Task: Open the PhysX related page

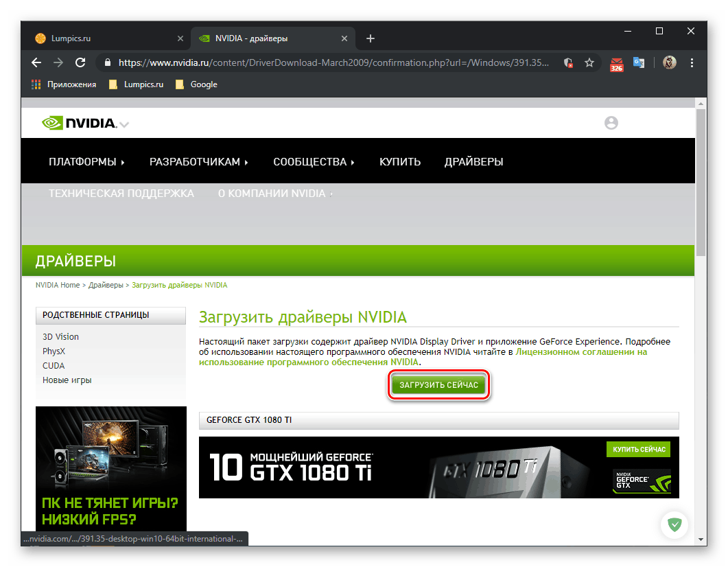Action: pyautogui.click(x=54, y=351)
